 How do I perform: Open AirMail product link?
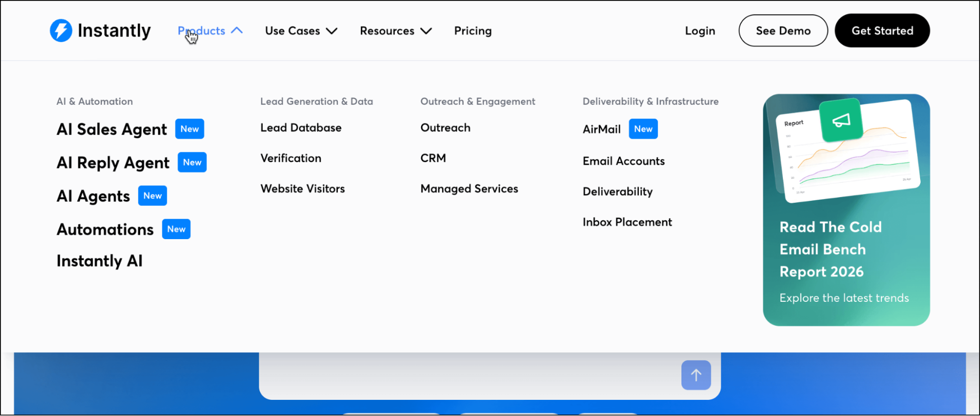(602, 129)
